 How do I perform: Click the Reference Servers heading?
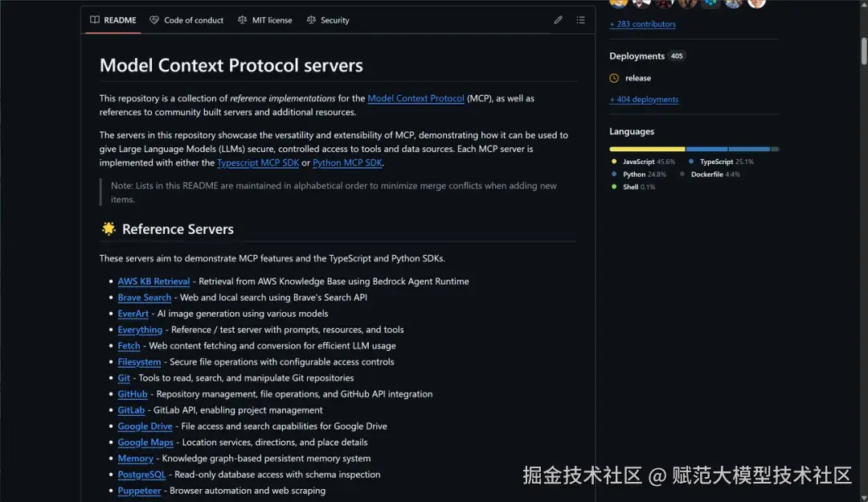click(178, 228)
